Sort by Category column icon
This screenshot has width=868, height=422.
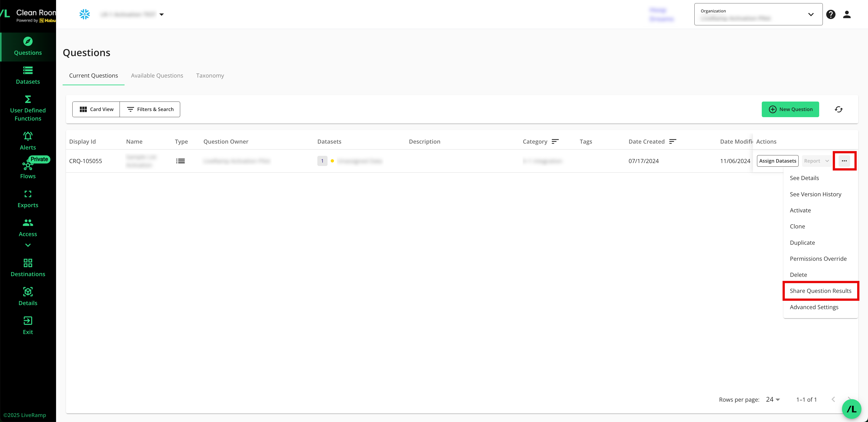click(x=555, y=142)
